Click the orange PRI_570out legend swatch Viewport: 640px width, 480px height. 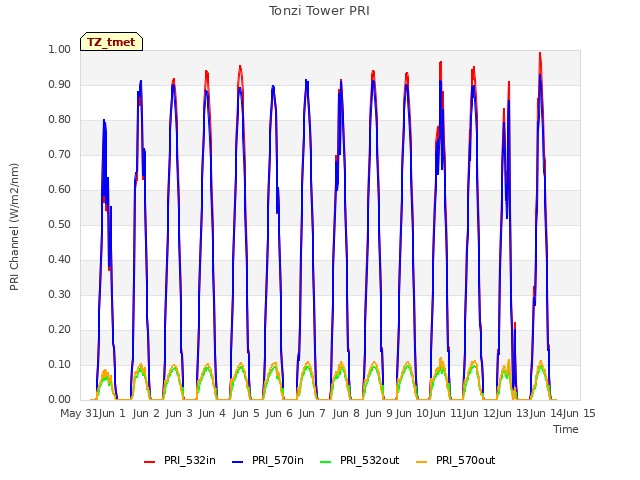422,462
